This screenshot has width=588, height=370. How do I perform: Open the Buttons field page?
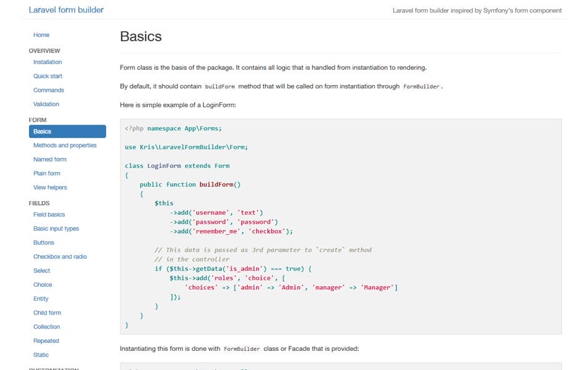(x=44, y=242)
